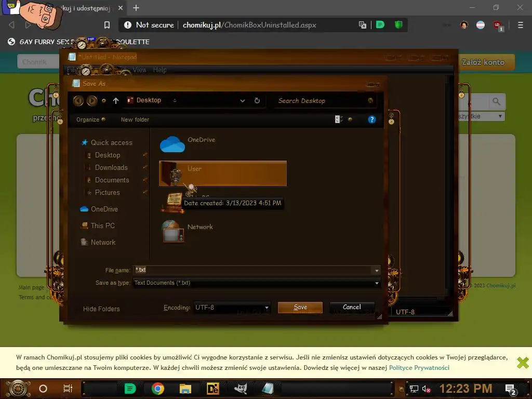Open the Start menu gear button
Viewport: 532px width, 399px height.
(x=19, y=389)
